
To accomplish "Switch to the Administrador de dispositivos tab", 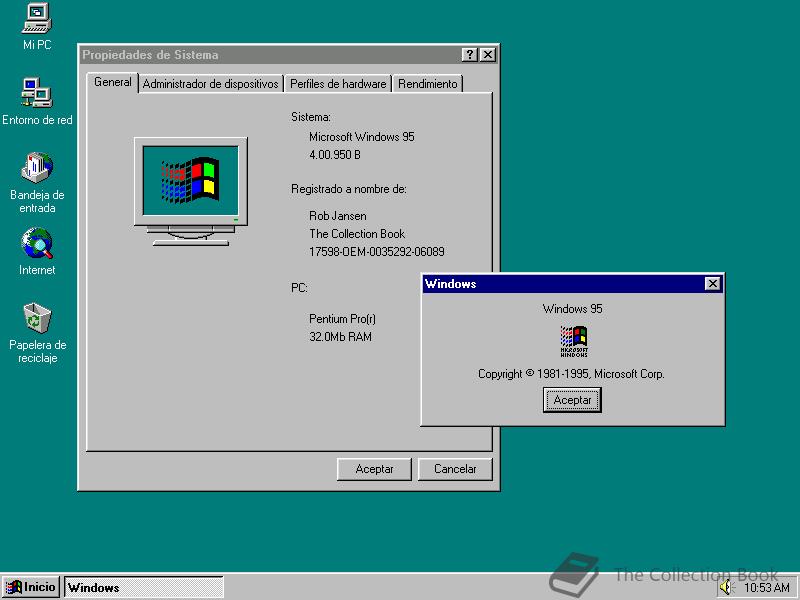I will click(210, 84).
